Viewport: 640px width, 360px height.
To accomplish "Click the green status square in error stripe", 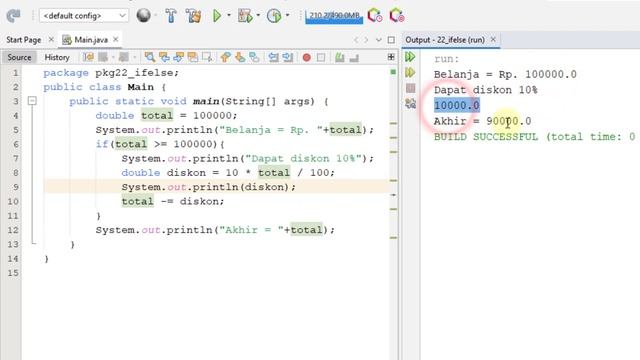I will (x=393, y=72).
